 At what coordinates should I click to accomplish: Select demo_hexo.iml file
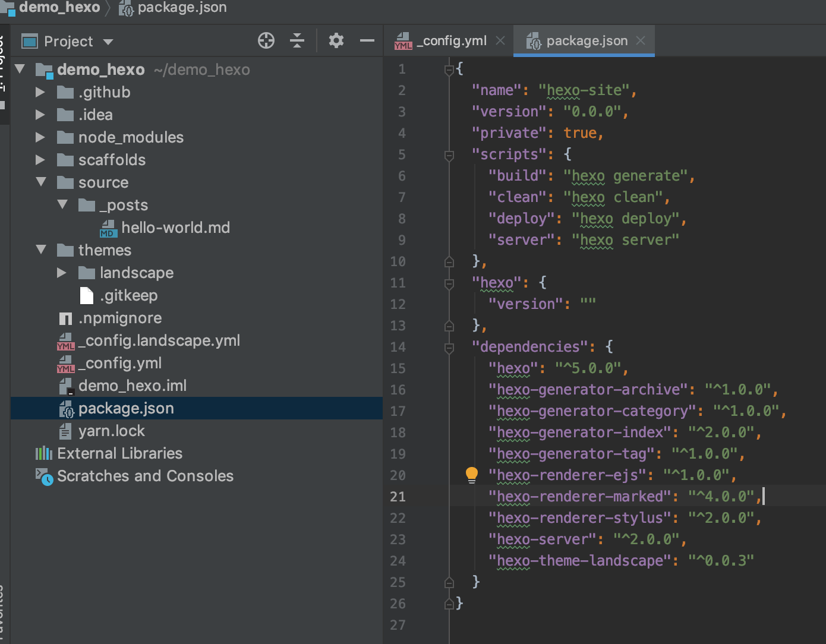[132, 386]
